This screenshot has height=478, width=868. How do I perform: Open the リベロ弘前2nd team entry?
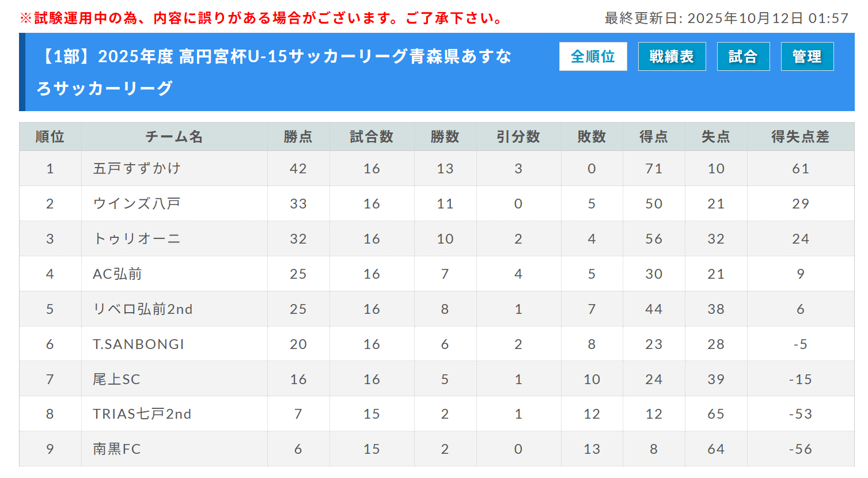coord(143,309)
